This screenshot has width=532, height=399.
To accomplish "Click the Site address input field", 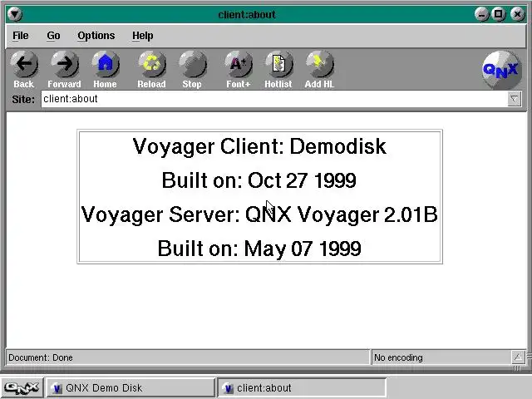I will coord(274,99).
